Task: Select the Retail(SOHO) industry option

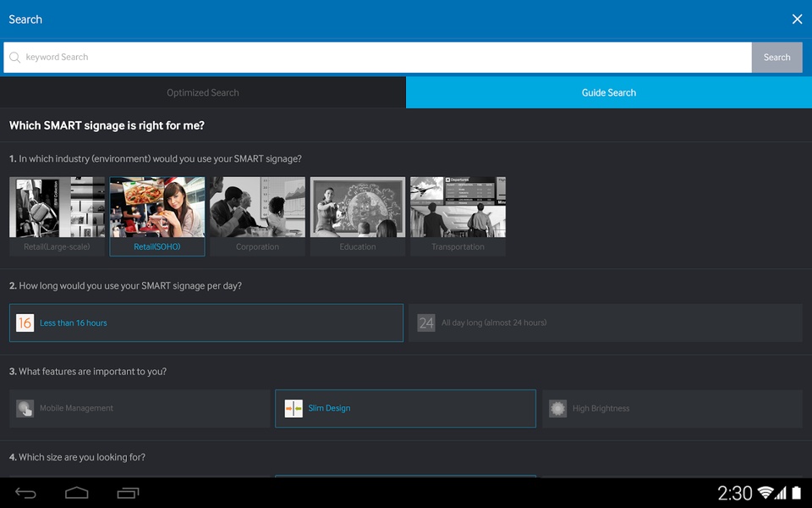Action: (157, 216)
